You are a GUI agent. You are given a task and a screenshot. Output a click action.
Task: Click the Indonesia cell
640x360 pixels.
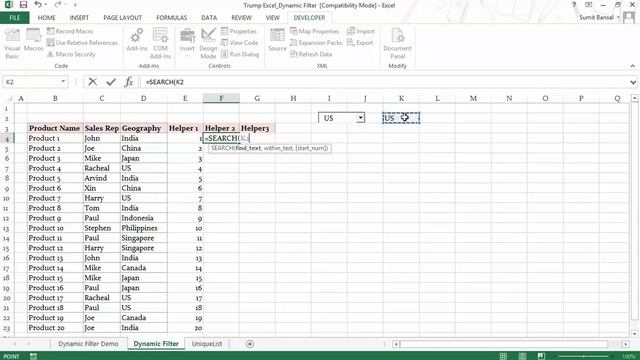144,218
